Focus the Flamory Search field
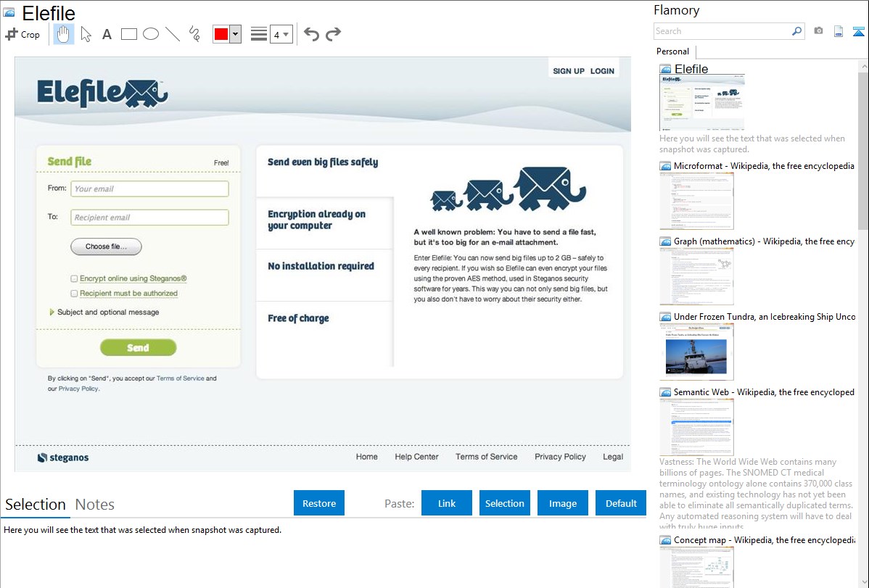The image size is (869, 588). pos(722,31)
